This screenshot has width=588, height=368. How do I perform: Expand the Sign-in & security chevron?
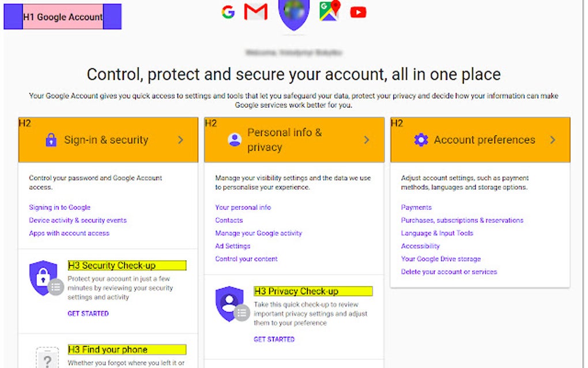point(180,140)
